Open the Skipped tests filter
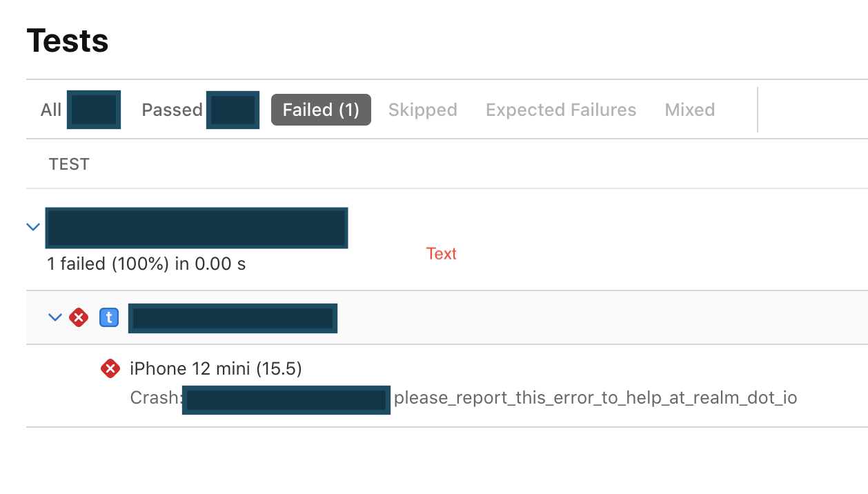This screenshot has height=494, width=868. 422,110
